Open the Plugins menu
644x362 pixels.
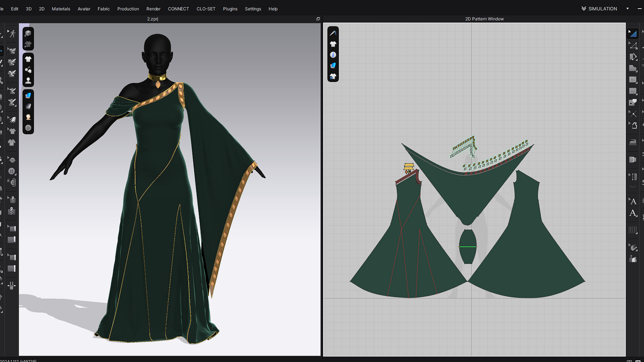point(230,9)
